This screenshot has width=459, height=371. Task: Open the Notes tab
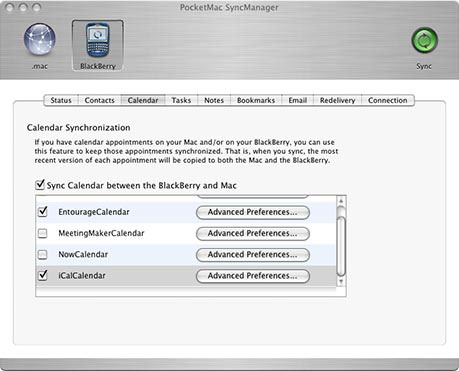(x=214, y=100)
